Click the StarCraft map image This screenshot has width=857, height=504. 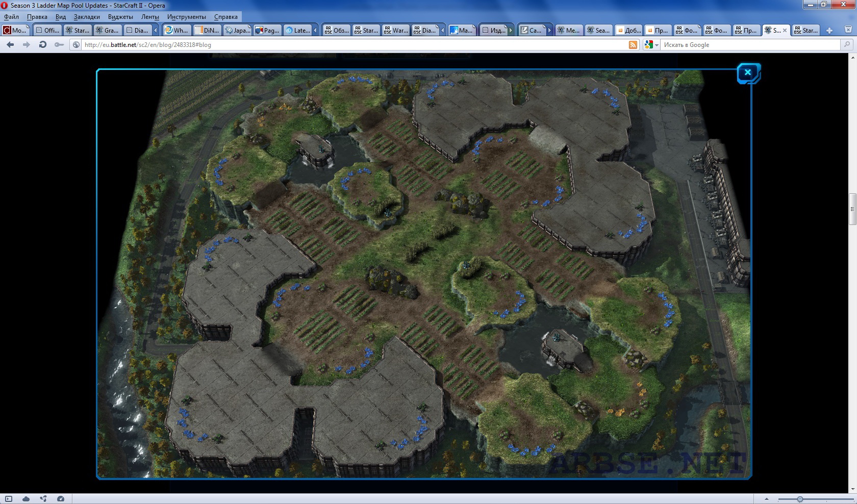click(x=424, y=274)
